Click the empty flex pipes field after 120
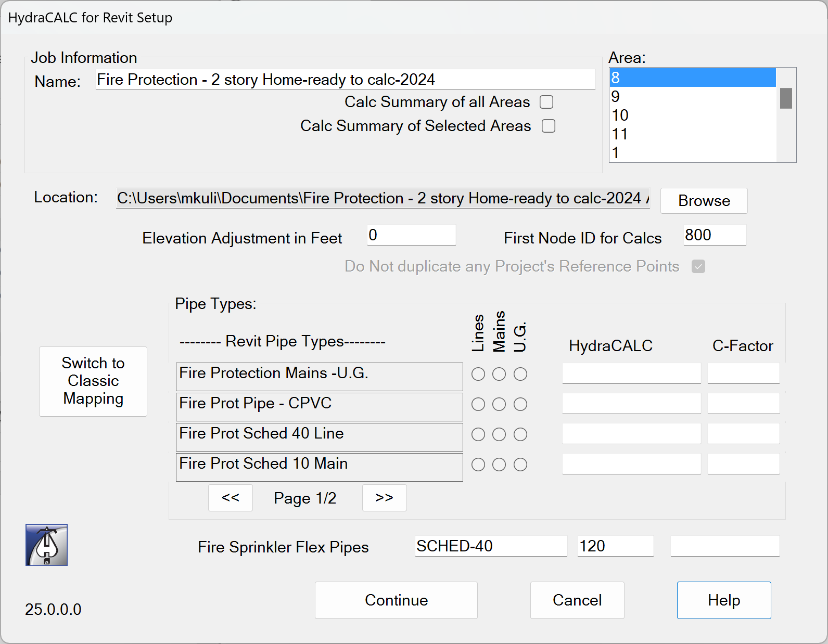This screenshot has width=828, height=644. pos(725,546)
